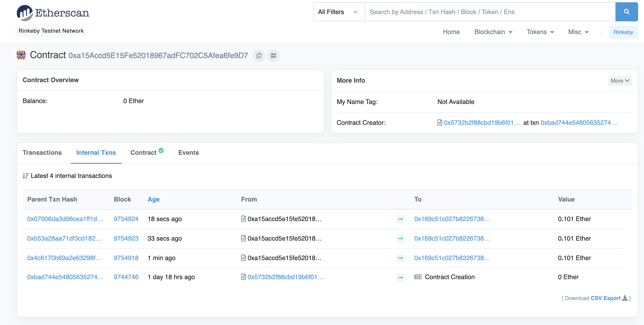Switch to the Transactions tab
644x325 pixels.
point(42,153)
